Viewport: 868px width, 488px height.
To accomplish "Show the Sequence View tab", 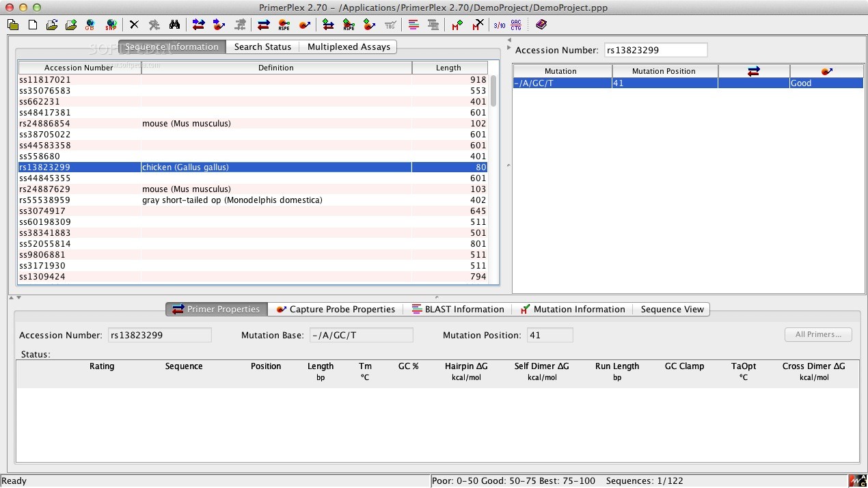I will [x=672, y=309].
